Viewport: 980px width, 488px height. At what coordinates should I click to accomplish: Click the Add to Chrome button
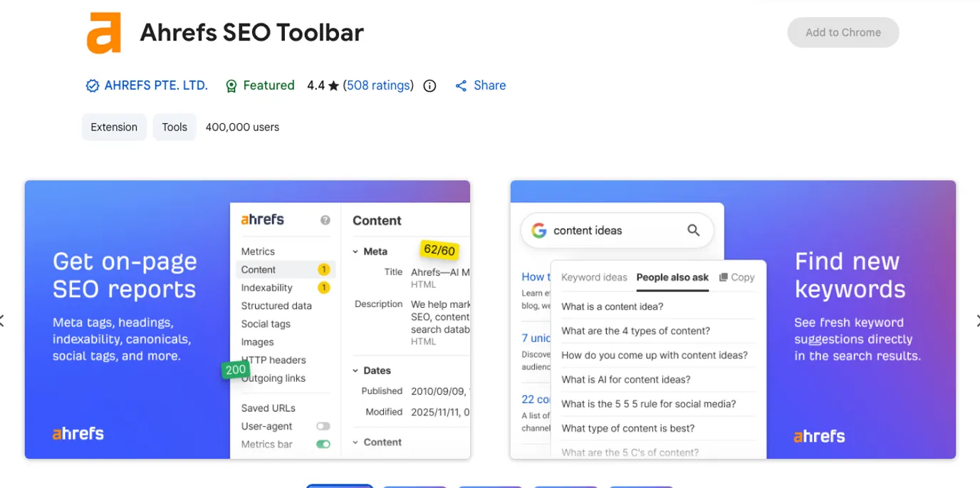[x=843, y=33]
